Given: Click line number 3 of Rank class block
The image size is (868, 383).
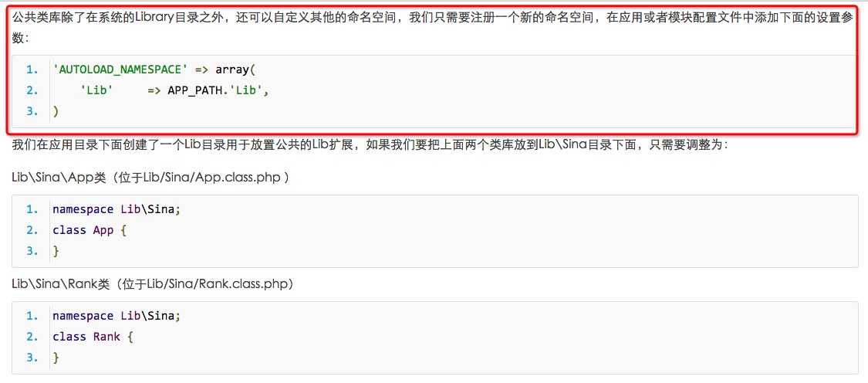Looking at the screenshot, I should point(32,358).
